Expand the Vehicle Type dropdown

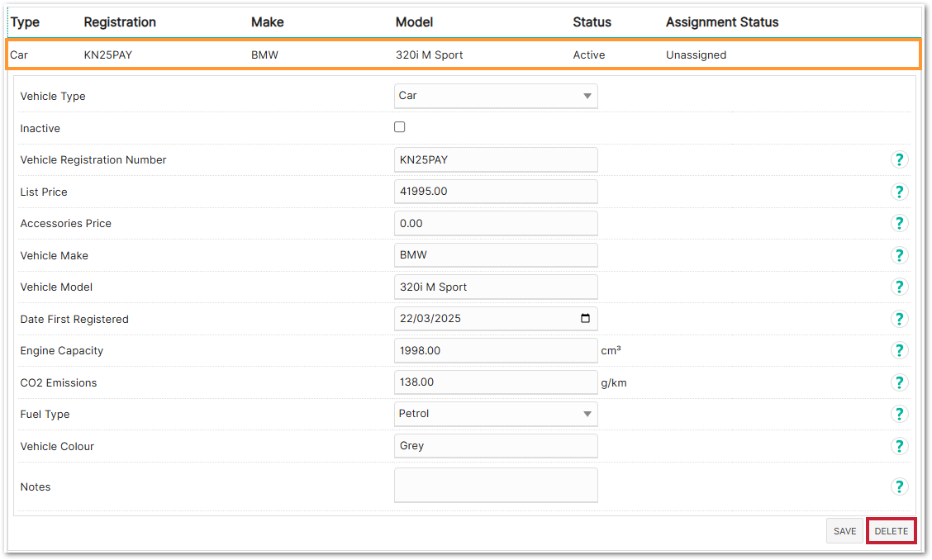pos(496,96)
